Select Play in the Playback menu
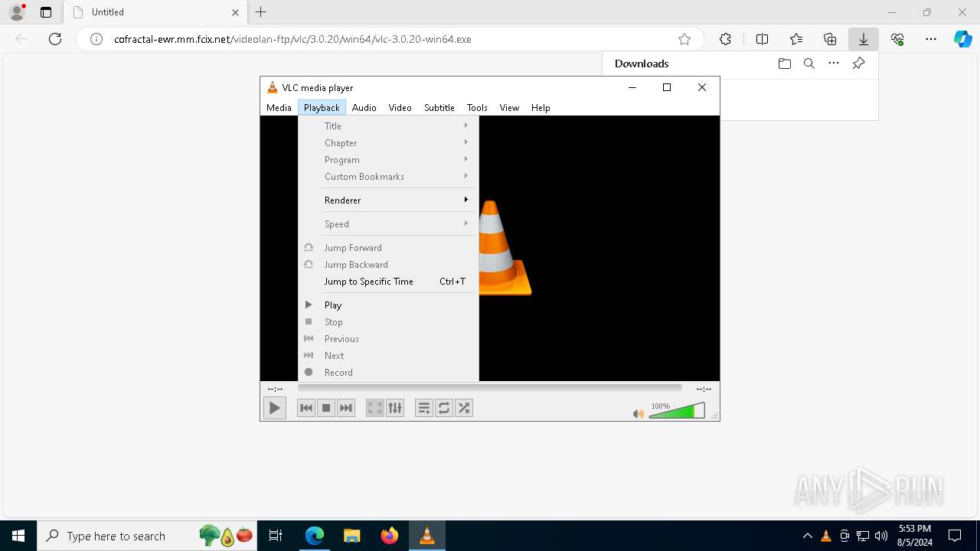The image size is (980, 551). pos(388,305)
